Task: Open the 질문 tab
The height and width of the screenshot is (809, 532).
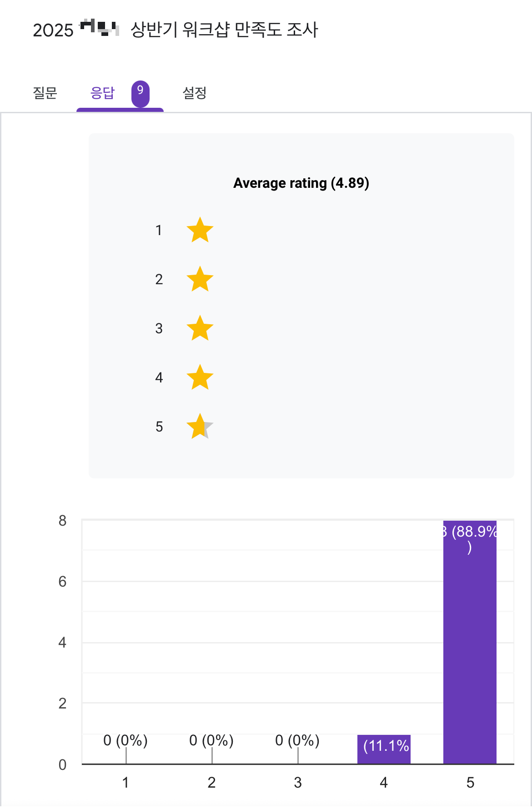Action: (x=45, y=93)
